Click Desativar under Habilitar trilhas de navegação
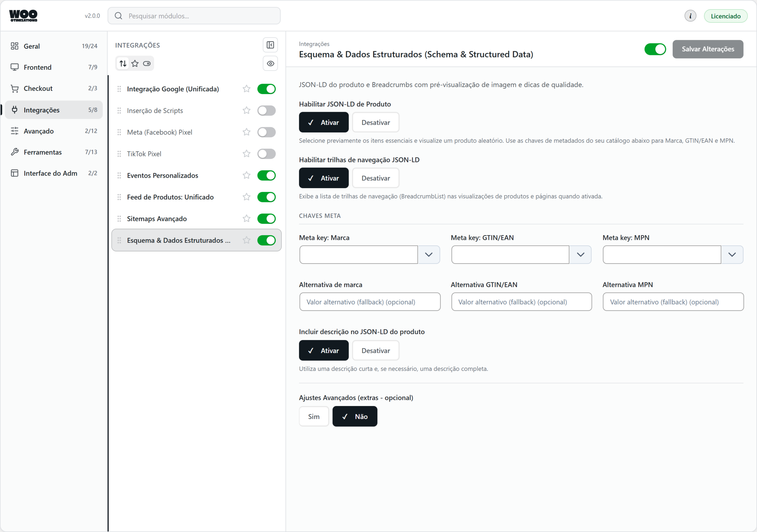This screenshot has height=532, width=757. coord(376,178)
